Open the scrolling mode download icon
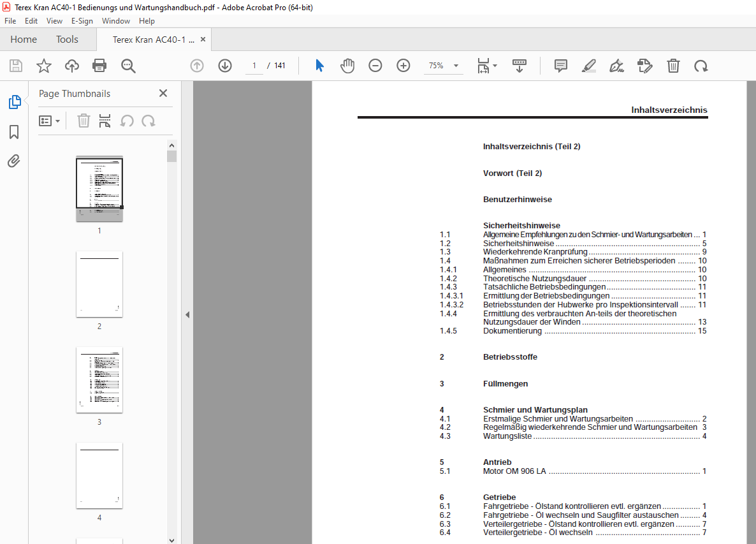This screenshot has width=756, height=544. pyautogui.click(x=520, y=66)
